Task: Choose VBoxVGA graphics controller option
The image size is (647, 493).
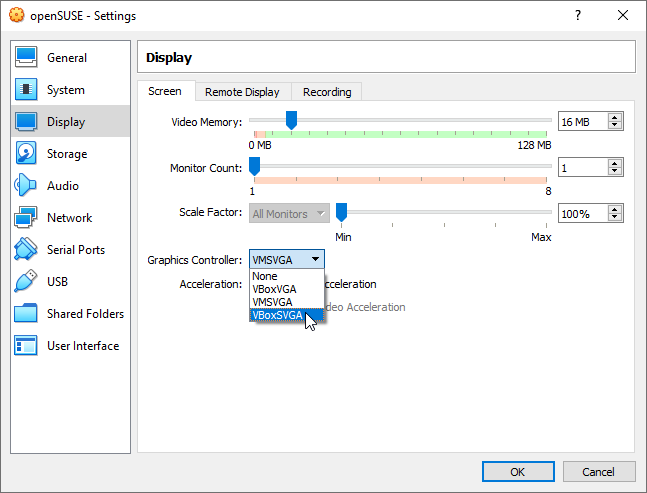Action: tap(273, 289)
